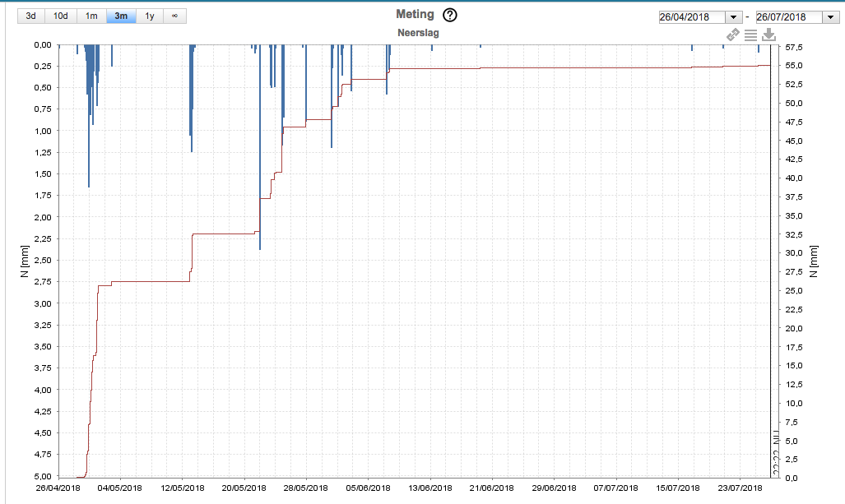Click x-axis label 21/06/2018
This screenshot has width=845, height=504.
pyautogui.click(x=491, y=488)
